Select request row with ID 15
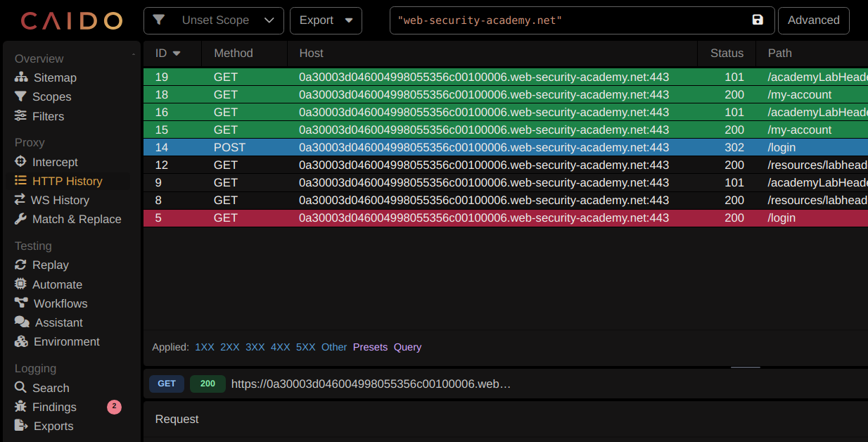The image size is (868, 442). coord(506,130)
